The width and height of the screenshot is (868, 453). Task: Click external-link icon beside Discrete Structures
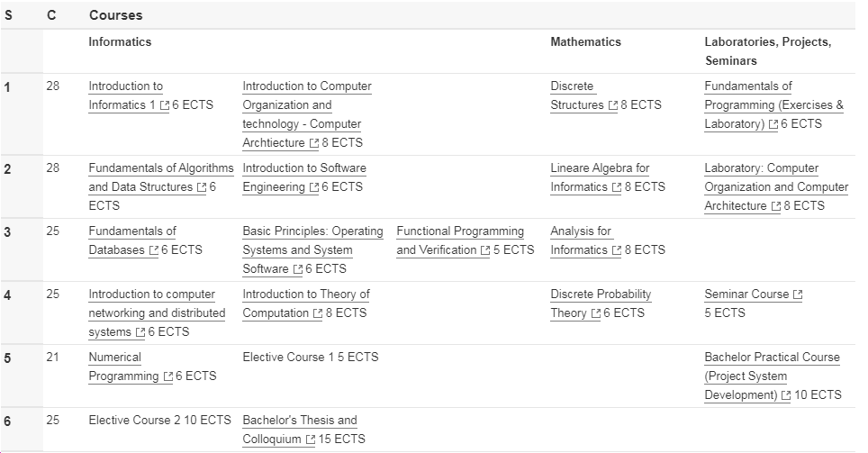coord(613,105)
